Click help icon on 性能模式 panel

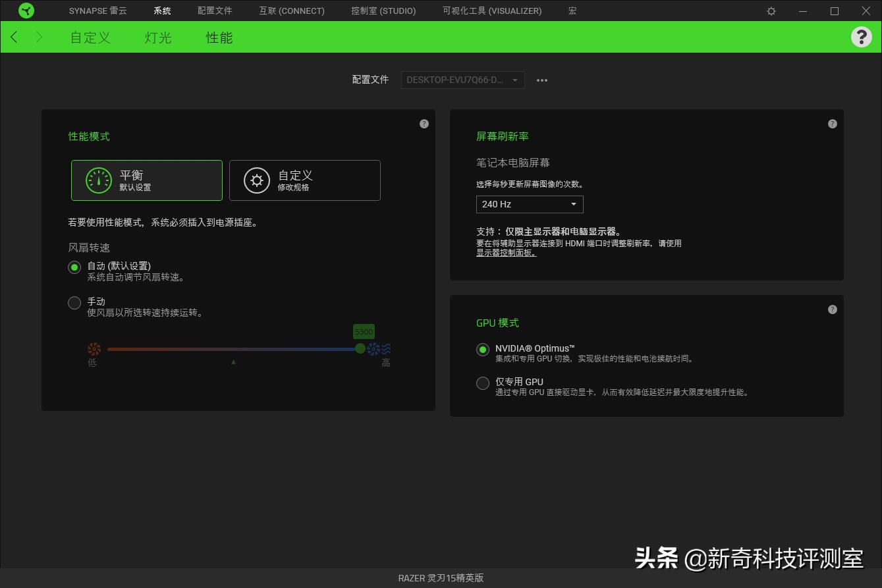coord(424,124)
